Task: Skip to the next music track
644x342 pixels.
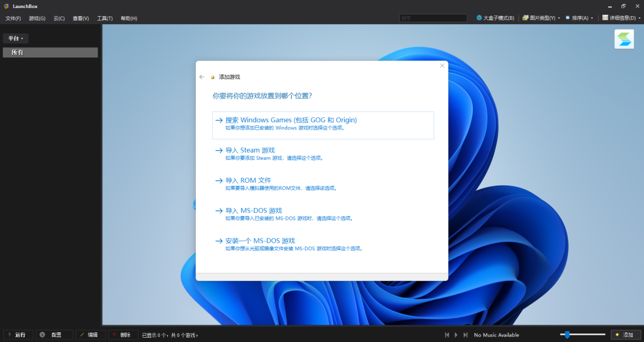Action: 465,335
